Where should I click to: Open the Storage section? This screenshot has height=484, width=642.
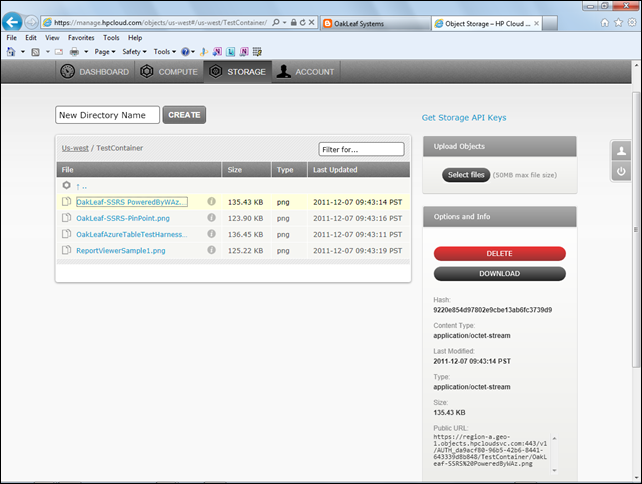coord(237,72)
